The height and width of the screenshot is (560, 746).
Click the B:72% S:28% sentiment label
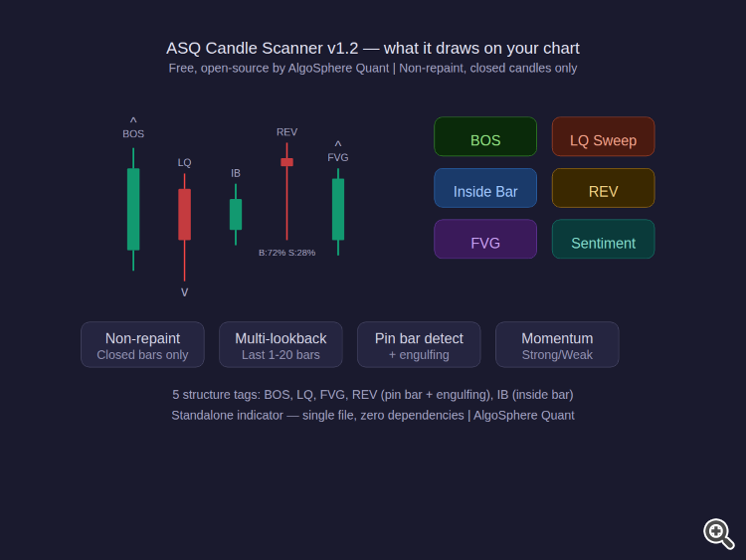click(286, 253)
